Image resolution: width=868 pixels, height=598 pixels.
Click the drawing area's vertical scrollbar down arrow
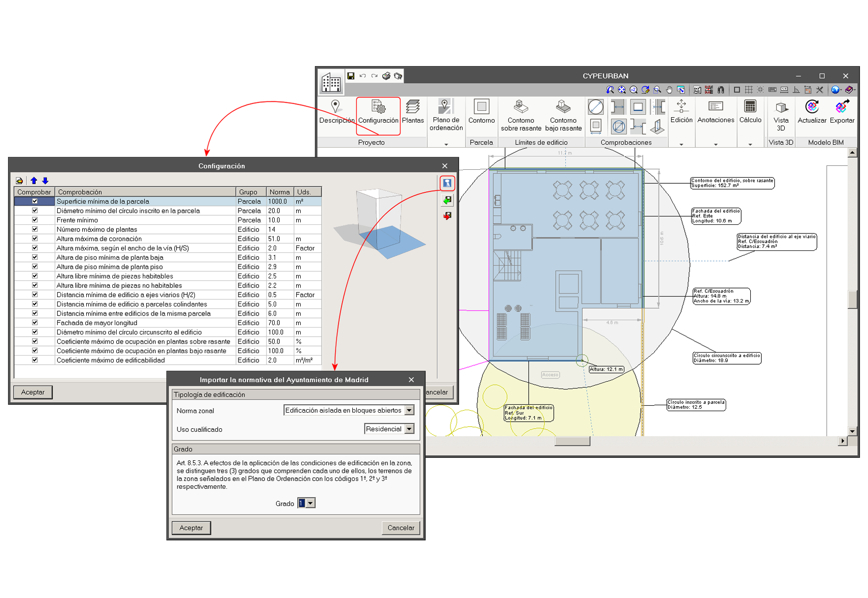pos(852,431)
